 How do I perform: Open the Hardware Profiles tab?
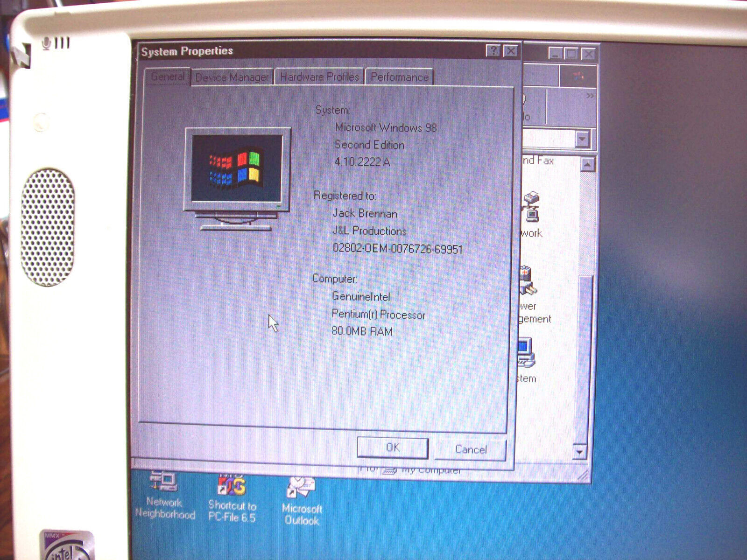(319, 77)
